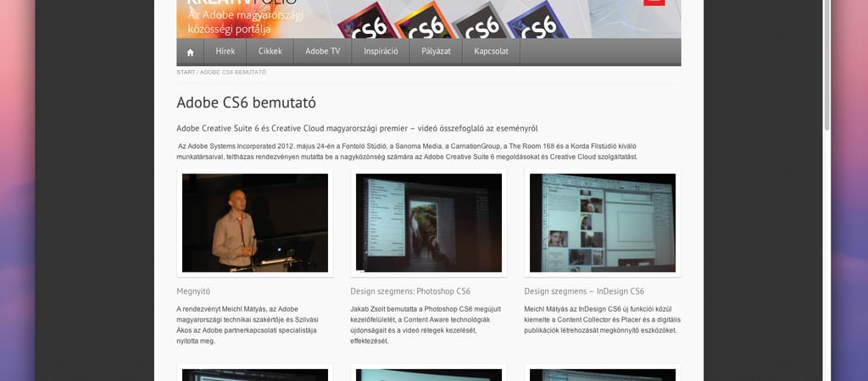Click the START breadcrumb link
This screenshot has height=381, width=868.
coord(186,72)
